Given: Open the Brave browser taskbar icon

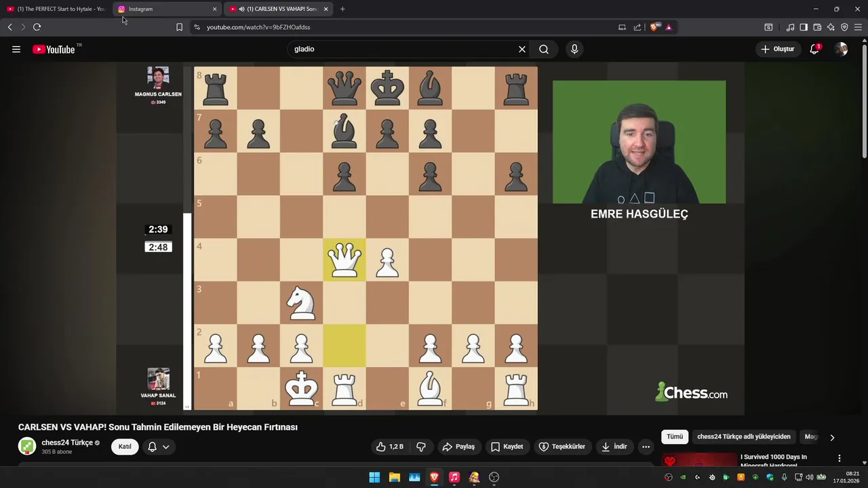Looking at the screenshot, I should pos(435,477).
